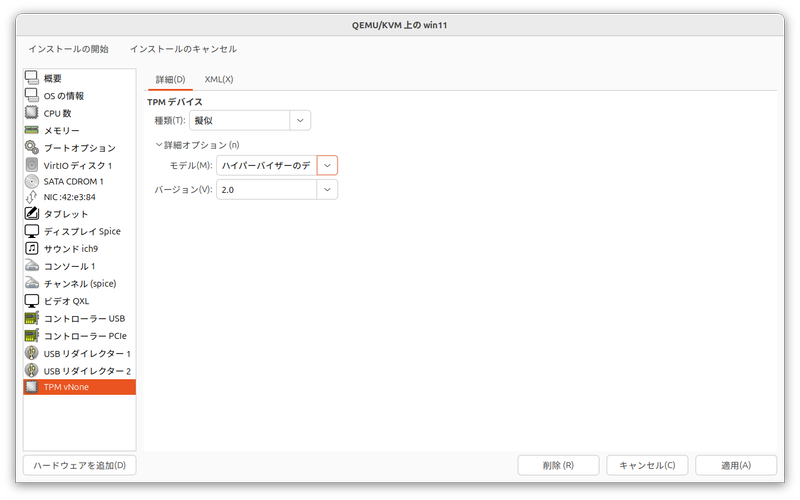Click the TPM vNone chip icon
The width and height of the screenshot is (800, 500).
(32, 387)
